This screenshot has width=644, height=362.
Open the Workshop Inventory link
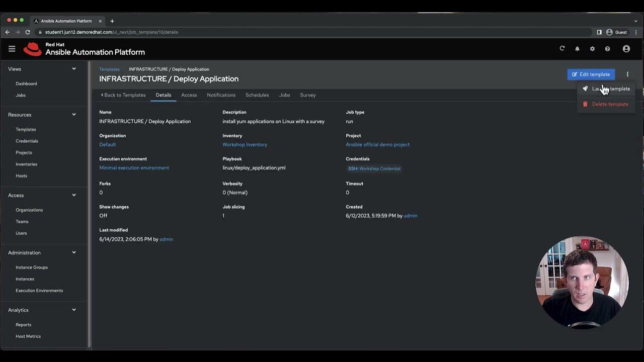coord(245,145)
